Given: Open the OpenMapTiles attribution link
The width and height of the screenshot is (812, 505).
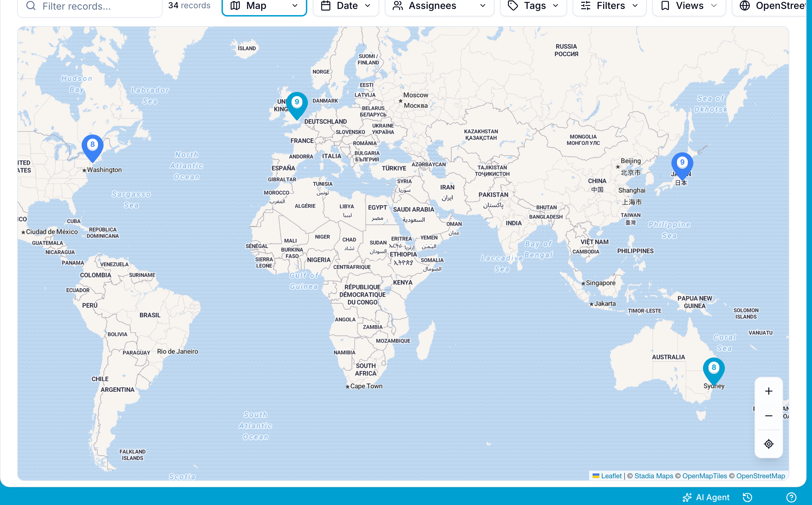Looking at the screenshot, I should click(705, 476).
